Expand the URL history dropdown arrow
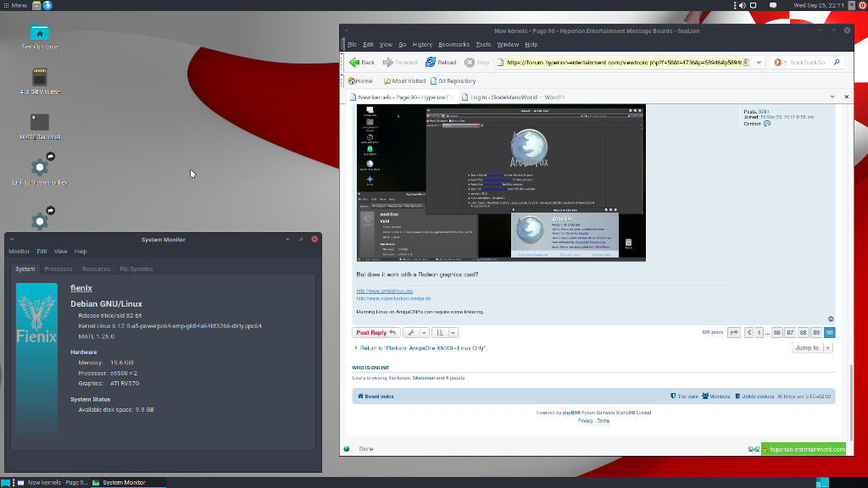This screenshot has height=488, width=868. click(759, 63)
